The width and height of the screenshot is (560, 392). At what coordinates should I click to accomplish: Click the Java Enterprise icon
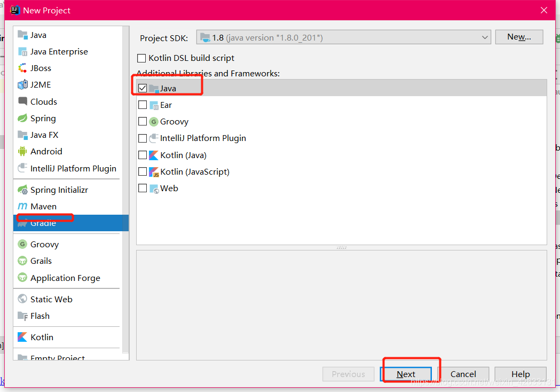coord(22,52)
